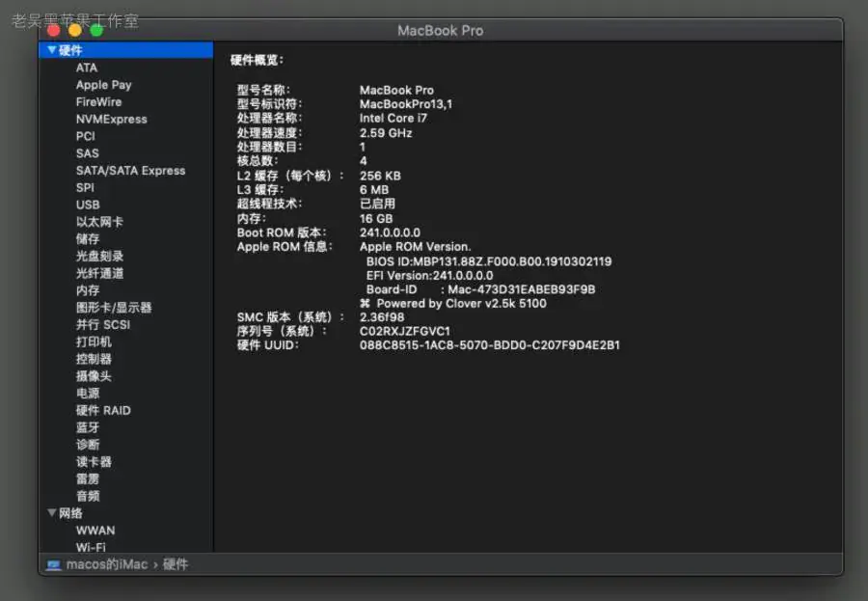Click the Boot ROM 241.0.0.0.0 value
This screenshot has width=868, height=601.
(390, 232)
